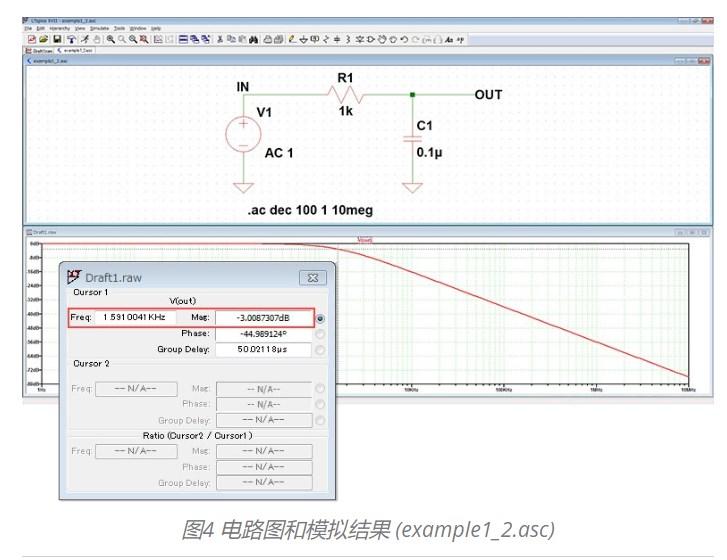Select Cursor 1 Mag radio button
Viewport: 727px width, 560px height.
[x=320, y=318]
